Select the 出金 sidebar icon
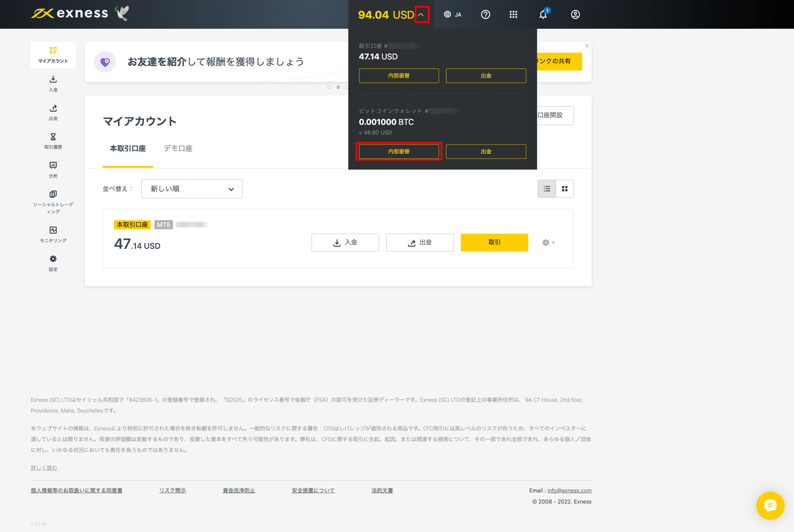Viewport: 794px width, 532px height. (x=53, y=113)
